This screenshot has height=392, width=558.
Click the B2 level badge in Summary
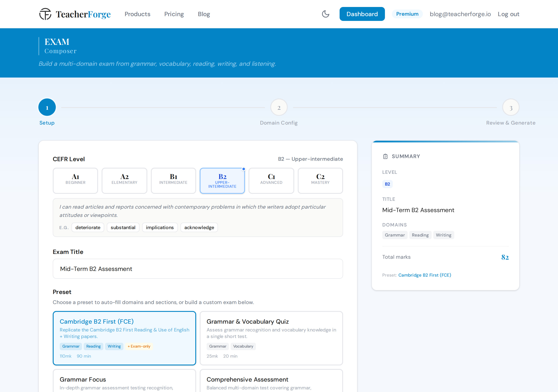[387, 184]
